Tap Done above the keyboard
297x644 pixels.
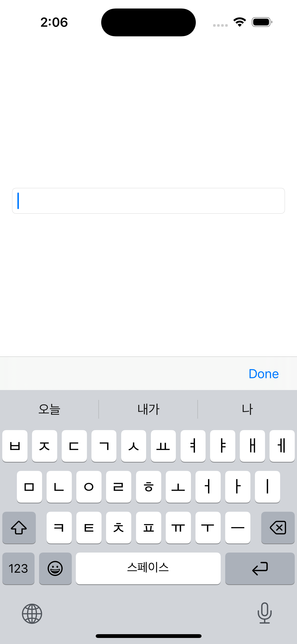click(263, 374)
